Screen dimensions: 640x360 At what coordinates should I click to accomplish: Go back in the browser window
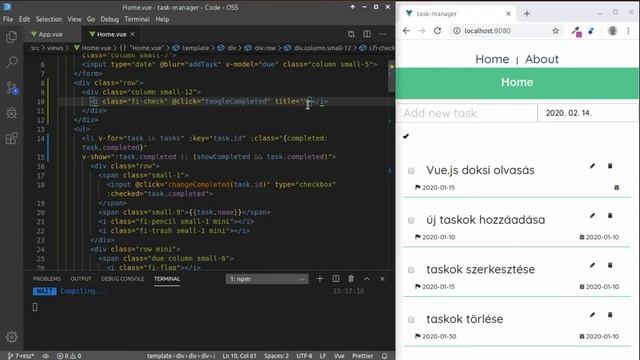406,31
